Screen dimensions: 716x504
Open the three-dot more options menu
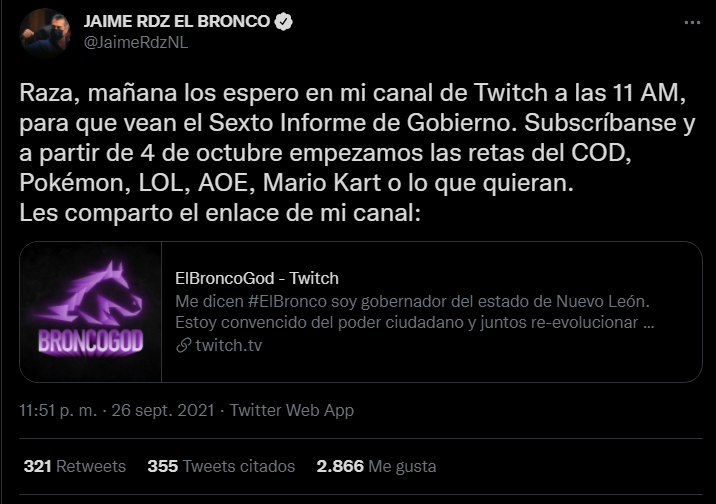pyautogui.click(x=692, y=21)
